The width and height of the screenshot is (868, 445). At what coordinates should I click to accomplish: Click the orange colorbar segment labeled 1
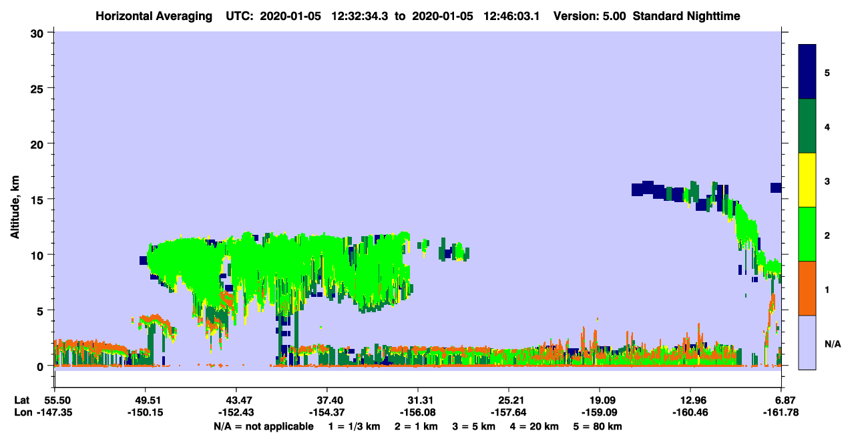tap(807, 288)
